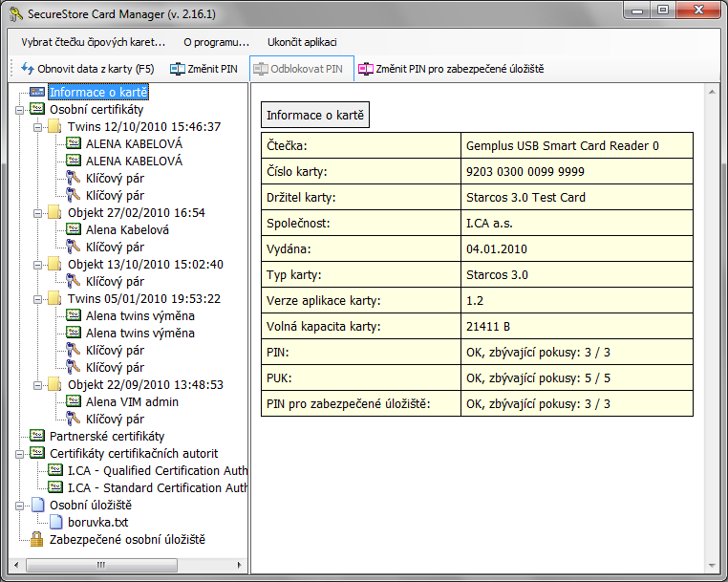728x582 pixels.
Task: Click card number 9203 0300 0099 9999
Action: (x=525, y=171)
